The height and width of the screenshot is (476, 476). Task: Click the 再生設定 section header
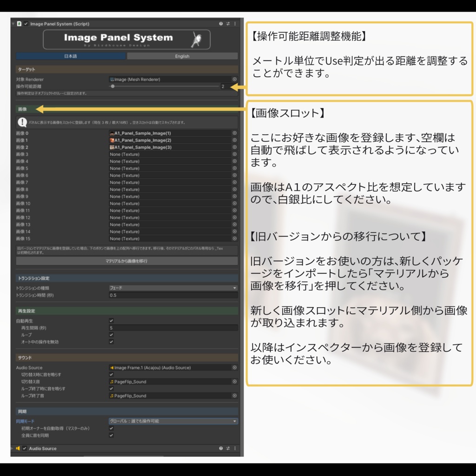pyautogui.click(x=127, y=311)
